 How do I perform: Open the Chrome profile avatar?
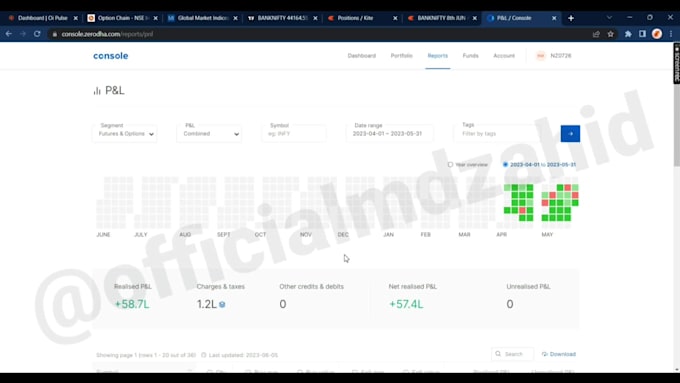point(657,34)
